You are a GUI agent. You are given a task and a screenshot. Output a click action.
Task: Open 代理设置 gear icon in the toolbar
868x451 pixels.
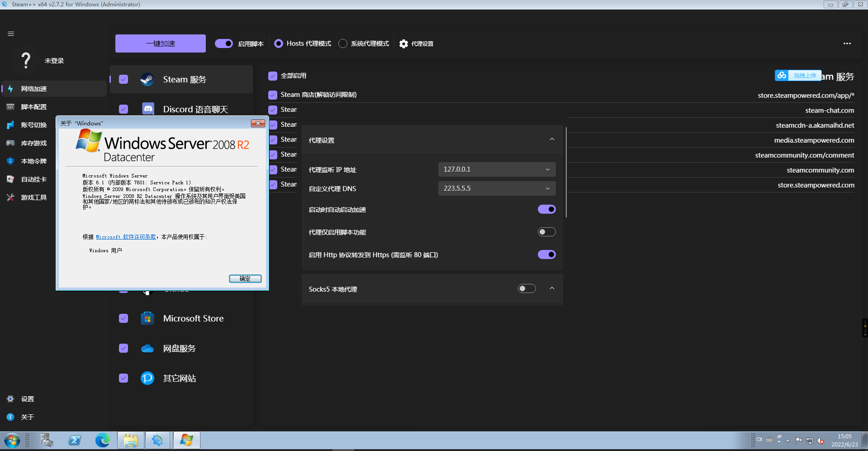pos(403,43)
